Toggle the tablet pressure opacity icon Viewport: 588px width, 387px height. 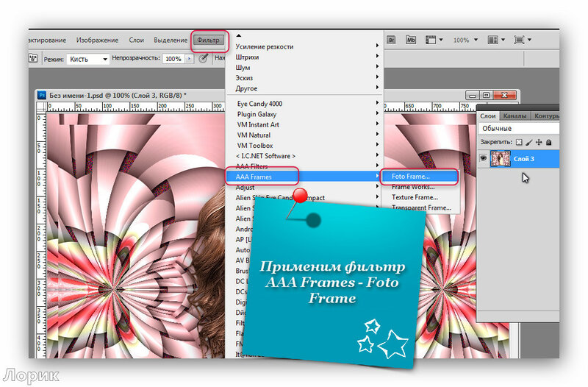(204, 59)
